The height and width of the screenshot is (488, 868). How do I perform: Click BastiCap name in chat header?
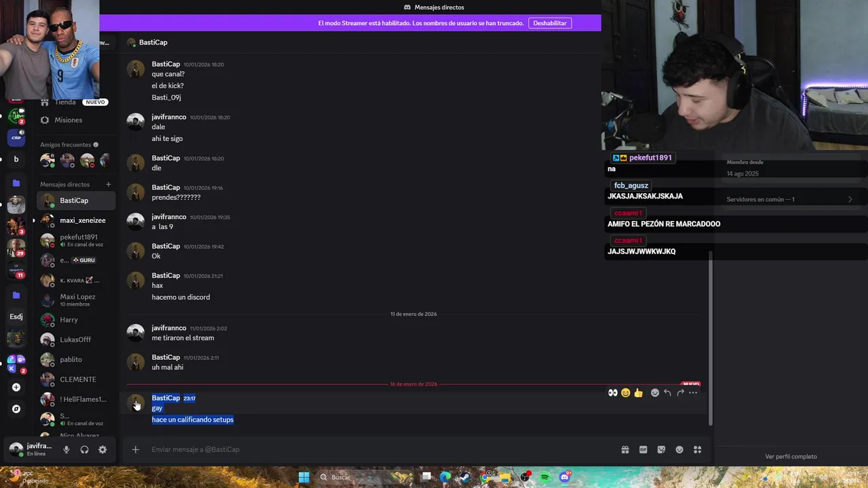click(x=153, y=43)
